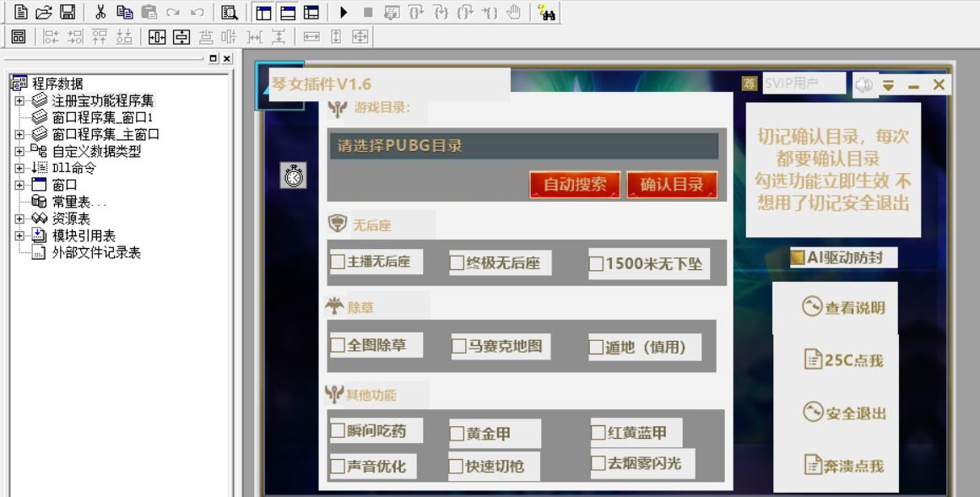Click the 奔溃点我 button
Viewport: 980px width, 497px height.
pyautogui.click(x=843, y=465)
